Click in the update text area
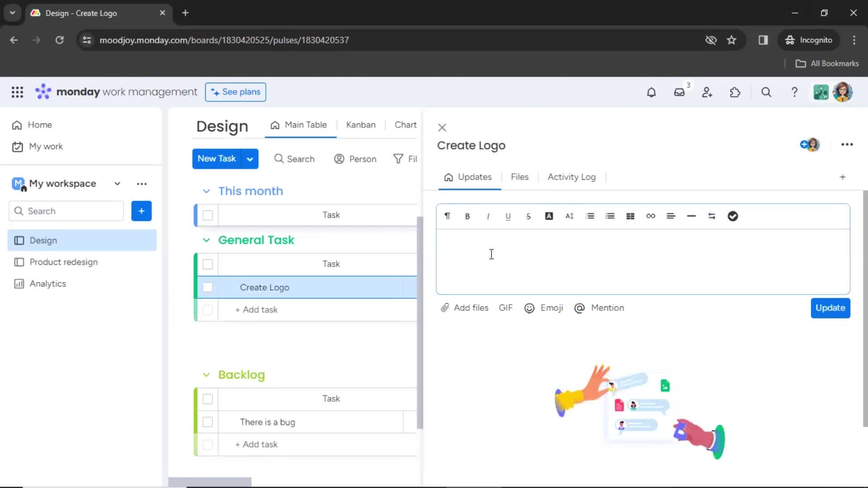The width and height of the screenshot is (868, 488). [x=643, y=262]
